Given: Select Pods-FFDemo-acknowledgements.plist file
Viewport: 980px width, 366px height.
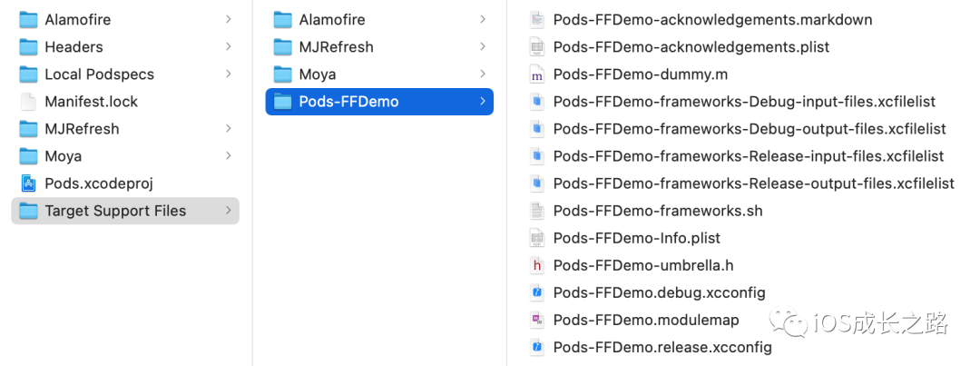Looking at the screenshot, I should 680,47.
